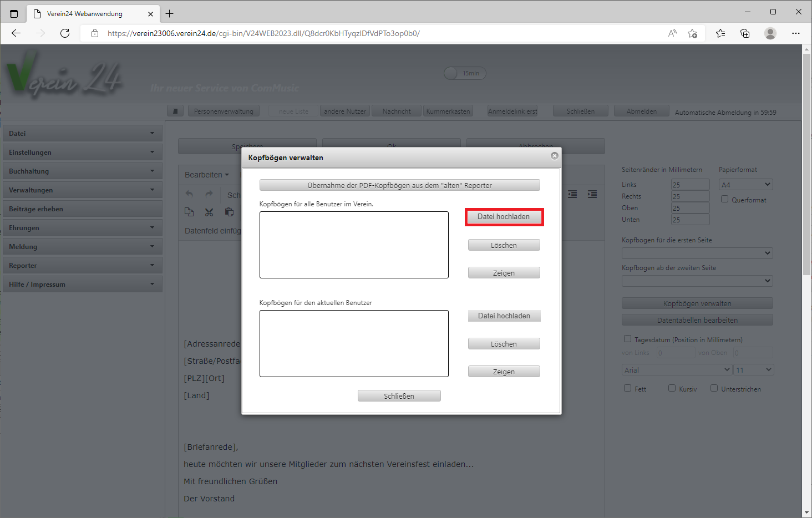This screenshot has height=518, width=812.
Task: Click the Oben margin input field
Action: click(690, 208)
